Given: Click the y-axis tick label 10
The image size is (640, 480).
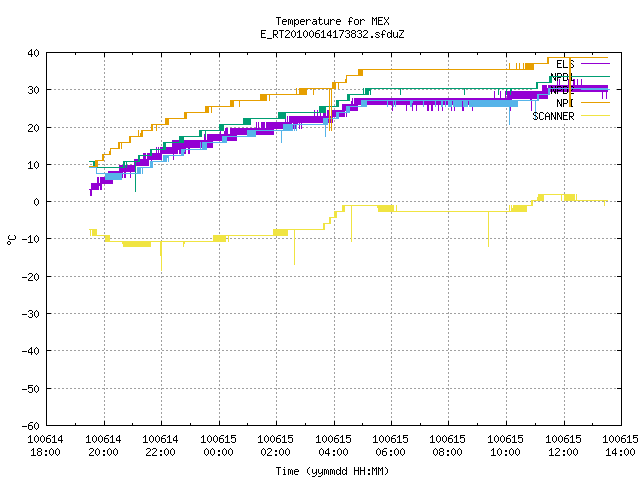Looking at the screenshot, I should tap(33, 165).
